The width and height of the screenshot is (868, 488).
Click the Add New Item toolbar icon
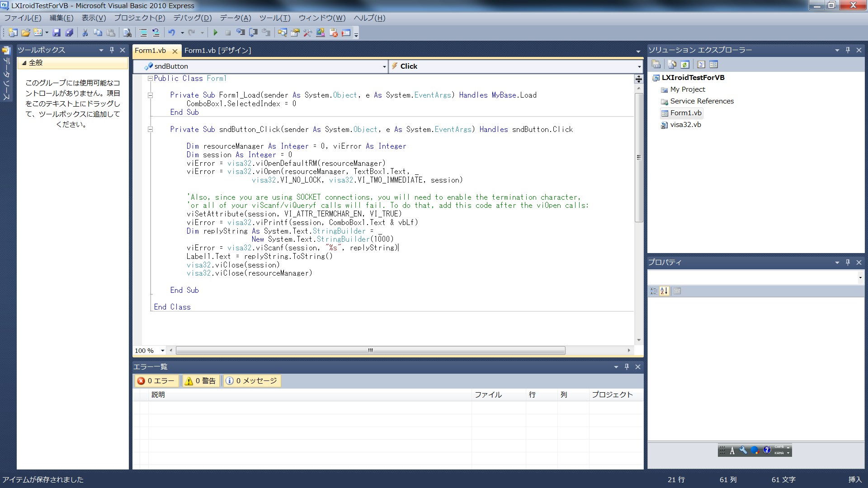click(38, 33)
